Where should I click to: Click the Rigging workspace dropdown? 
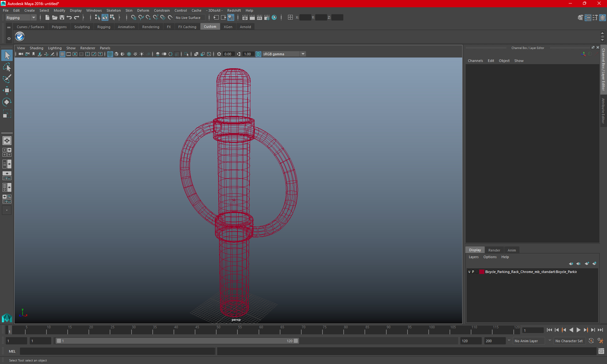tap(21, 18)
